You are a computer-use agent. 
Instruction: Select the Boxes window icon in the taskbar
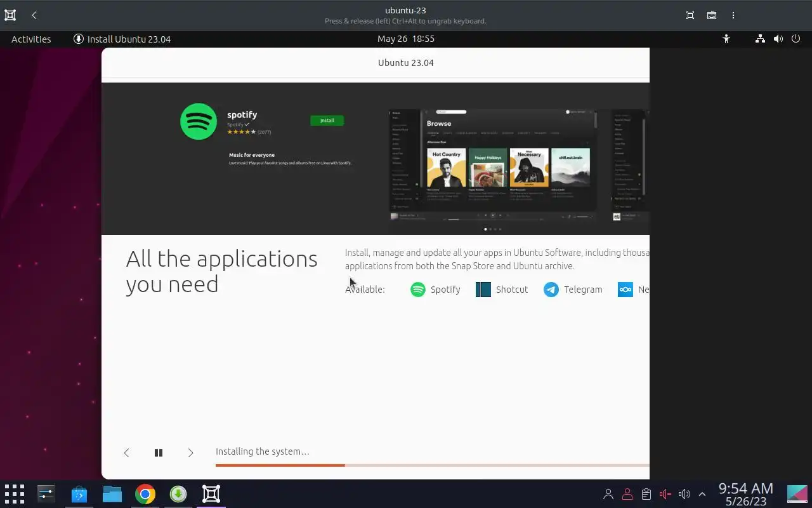(211, 493)
